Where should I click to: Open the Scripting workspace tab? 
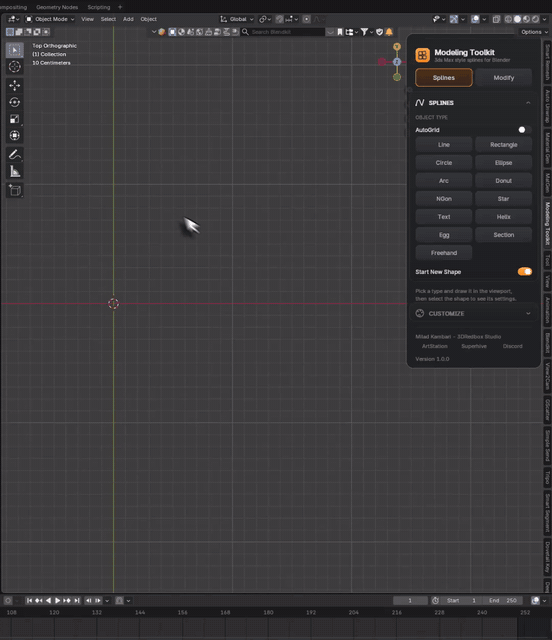[x=99, y=7]
